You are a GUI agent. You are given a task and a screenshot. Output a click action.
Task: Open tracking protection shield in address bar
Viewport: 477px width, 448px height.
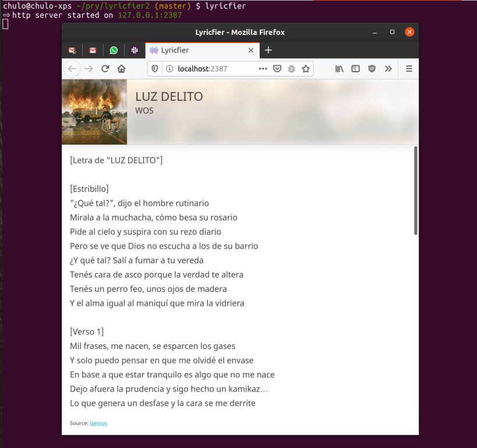(x=155, y=69)
